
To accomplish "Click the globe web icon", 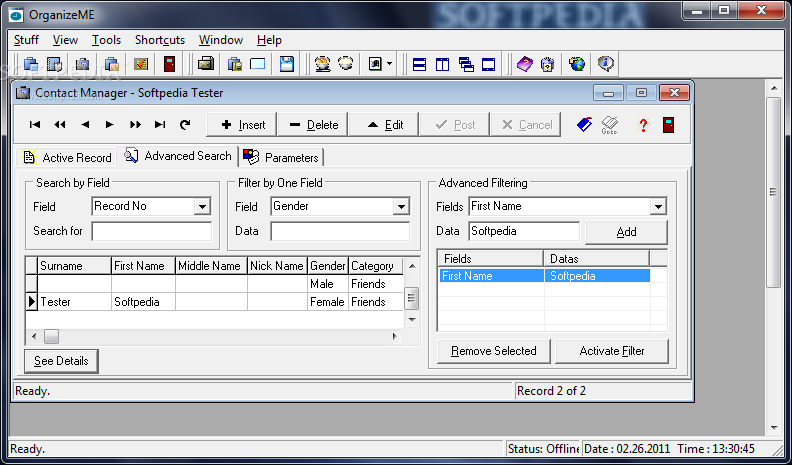I will (576, 64).
